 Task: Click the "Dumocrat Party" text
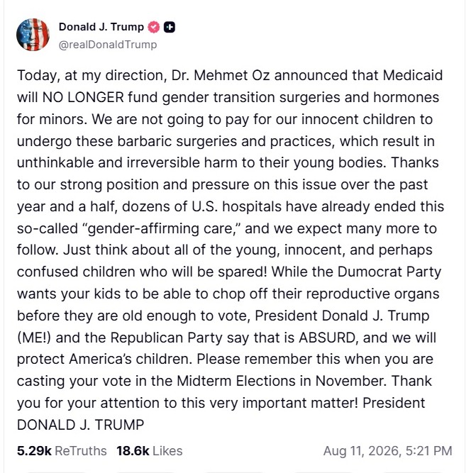pos(389,272)
